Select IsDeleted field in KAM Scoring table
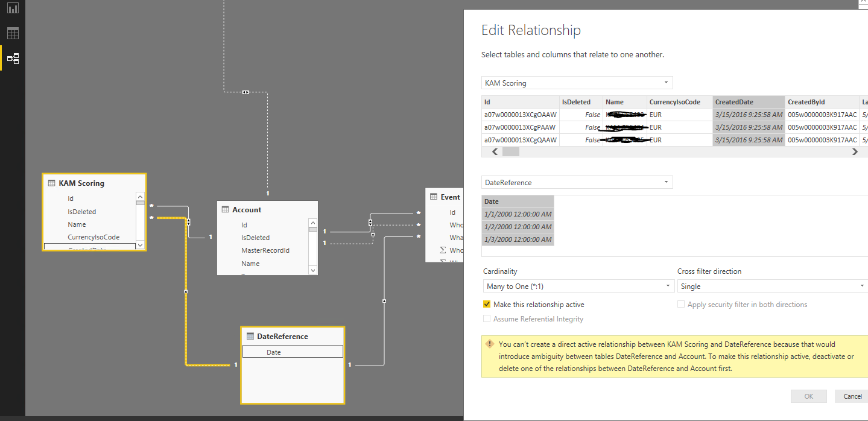Viewport: 868px width, 421px height. click(82, 212)
